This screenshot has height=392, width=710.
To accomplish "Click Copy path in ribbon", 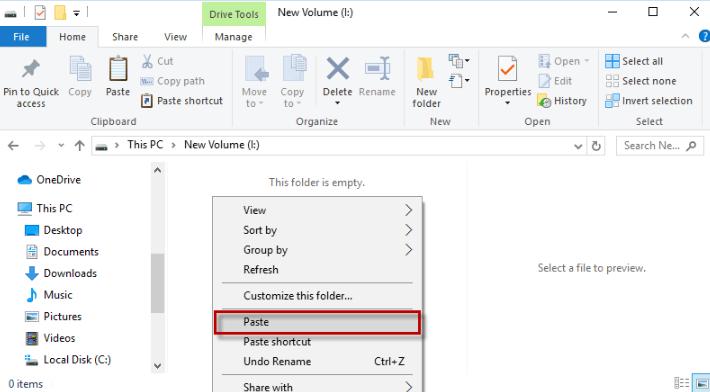I will pyautogui.click(x=173, y=81).
